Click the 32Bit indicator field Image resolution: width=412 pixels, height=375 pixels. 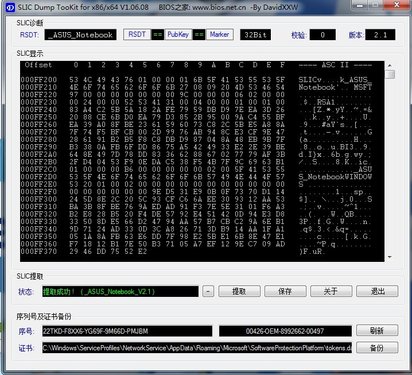coord(255,35)
